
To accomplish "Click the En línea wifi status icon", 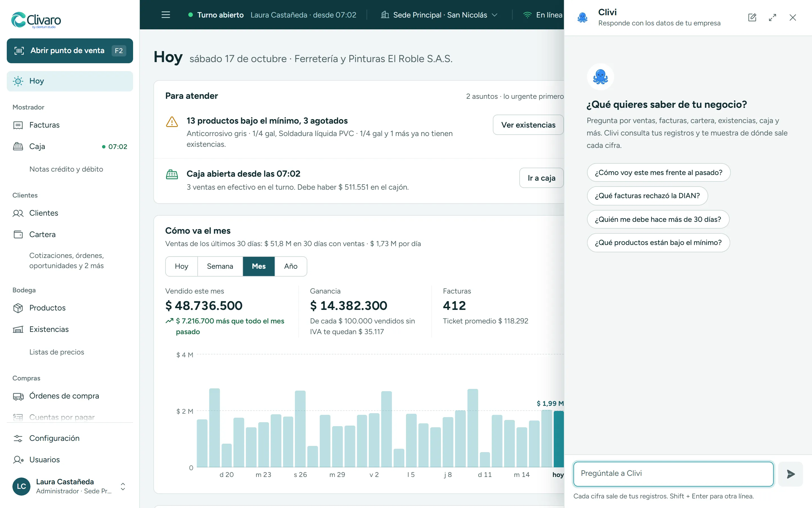I will pos(527,15).
